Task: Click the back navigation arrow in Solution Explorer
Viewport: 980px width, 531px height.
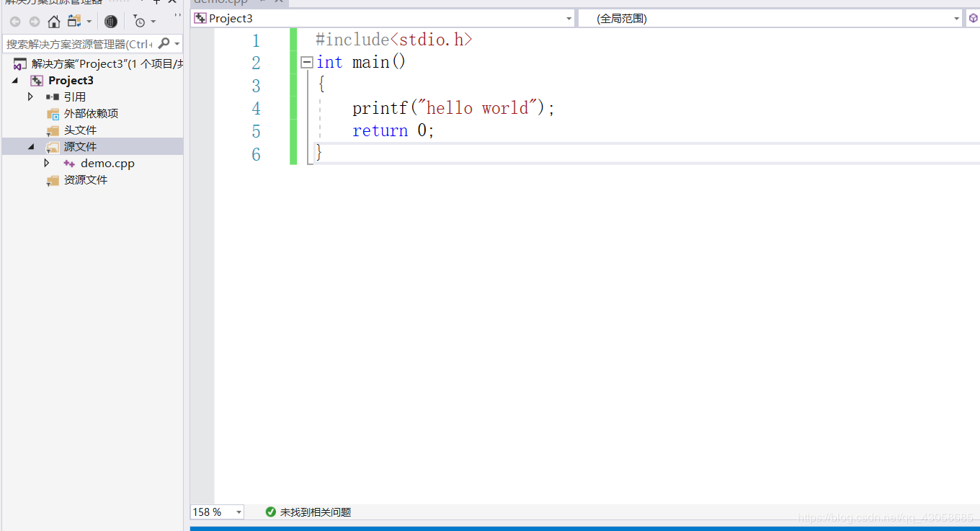Action: click(14, 21)
